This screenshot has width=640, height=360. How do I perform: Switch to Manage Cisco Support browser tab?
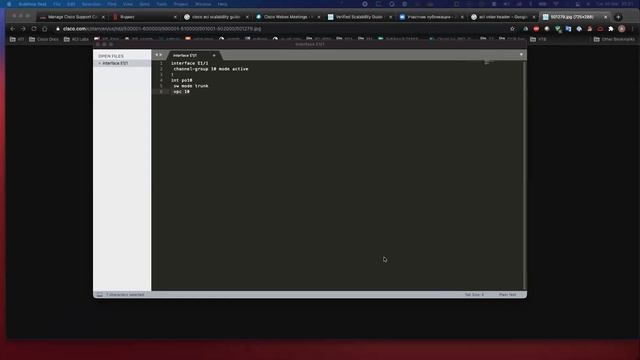[72, 17]
